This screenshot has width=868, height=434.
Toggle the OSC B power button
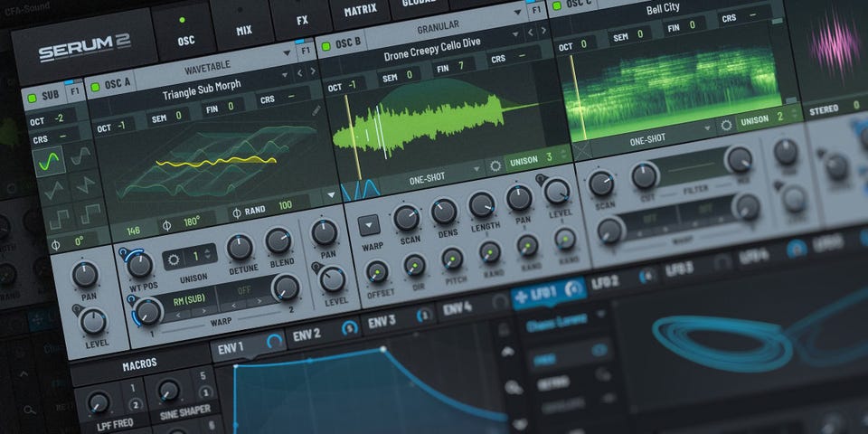click(x=326, y=46)
